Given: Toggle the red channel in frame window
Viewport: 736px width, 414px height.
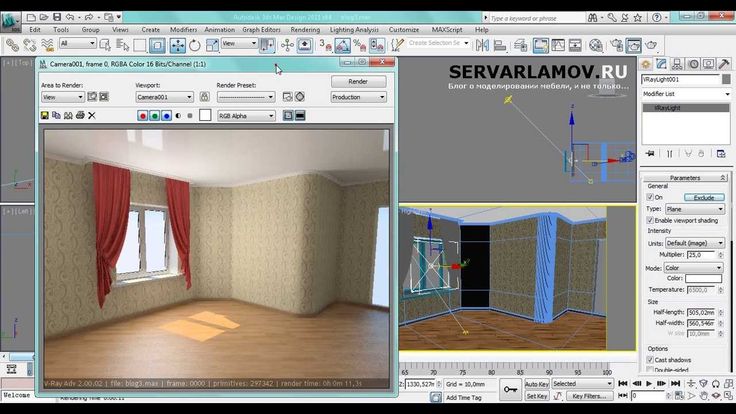Looking at the screenshot, I should 143,115.
